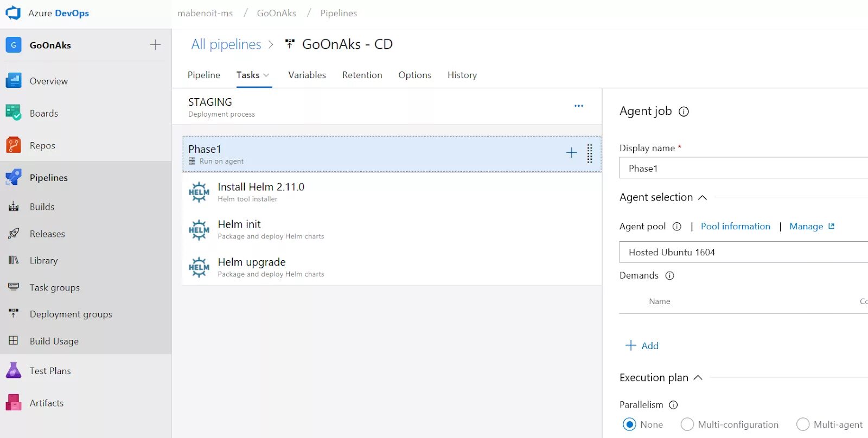Click the Parallelism info icon
Screen dimensions: 868x438
click(x=673, y=405)
